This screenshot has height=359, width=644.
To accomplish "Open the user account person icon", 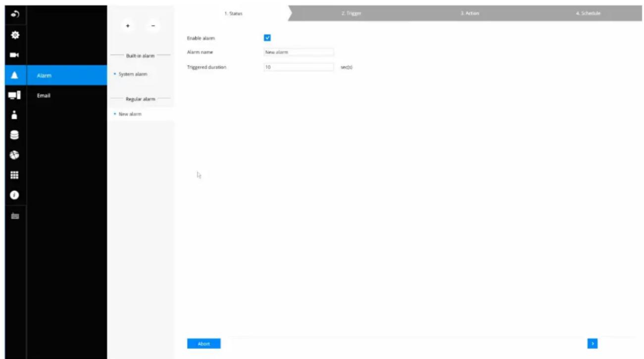I will point(15,115).
